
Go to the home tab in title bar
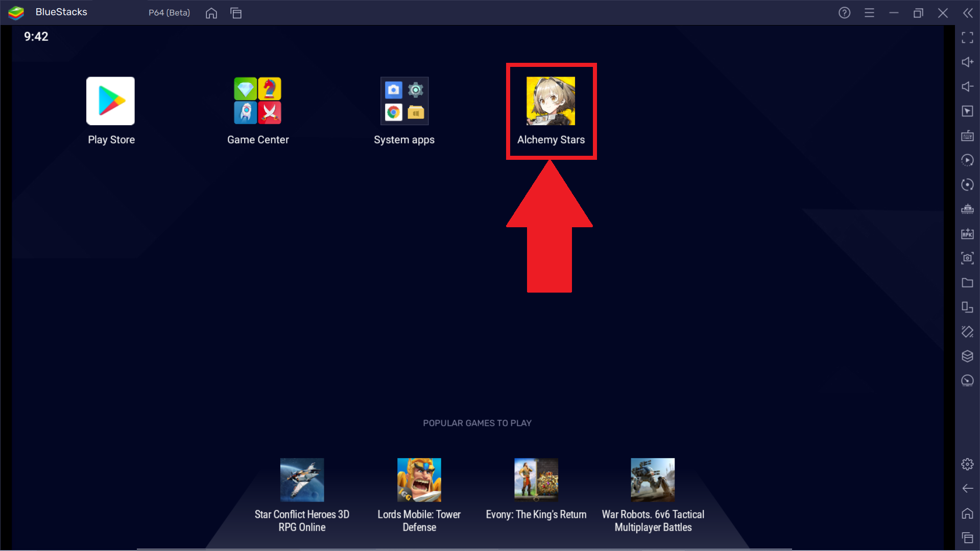click(211, 13)
